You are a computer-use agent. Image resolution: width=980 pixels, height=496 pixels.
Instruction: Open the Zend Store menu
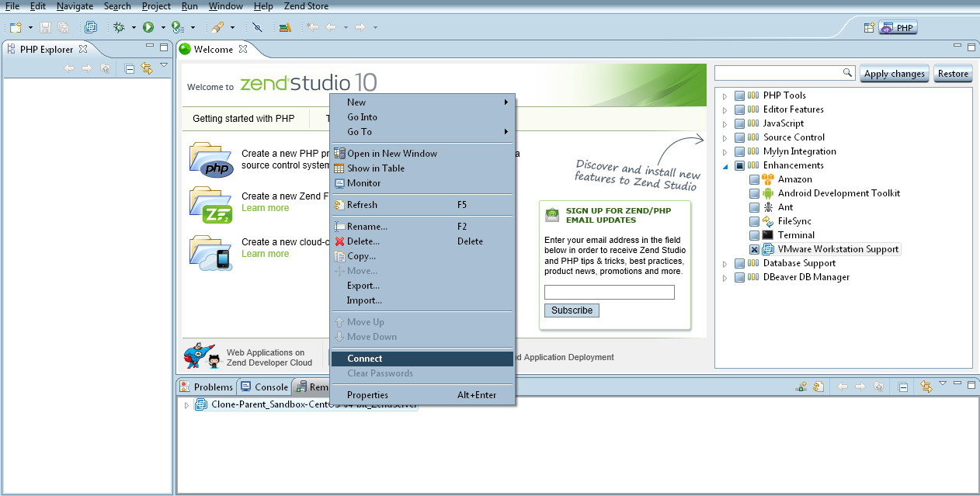pos(306,6)
